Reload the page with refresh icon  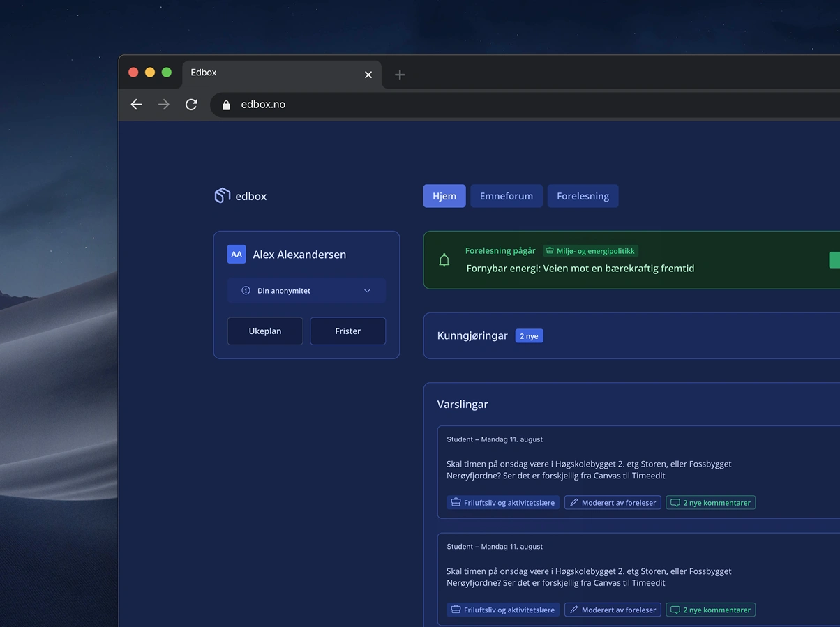click(191, 105)
